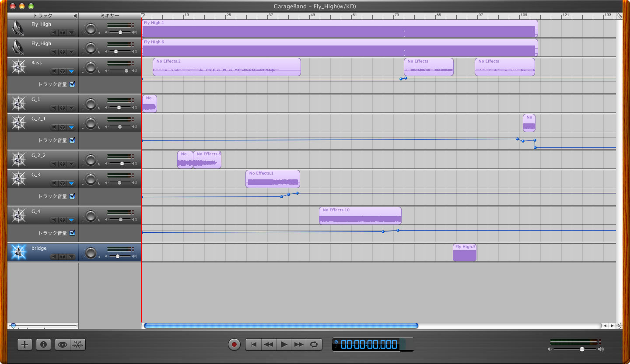Expand the G_1 track volume curve triangle
630x364 pixels.
click(71, 108)
